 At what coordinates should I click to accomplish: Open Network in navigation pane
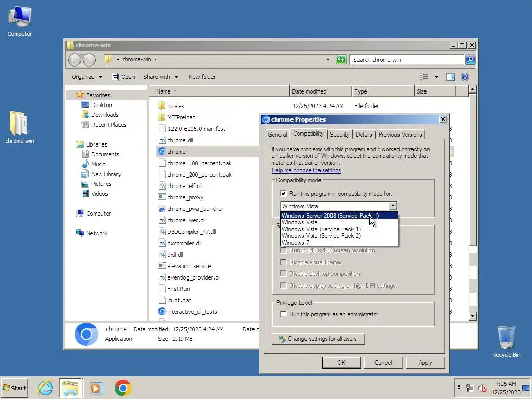pyautogui.click(x=91, y=233)
